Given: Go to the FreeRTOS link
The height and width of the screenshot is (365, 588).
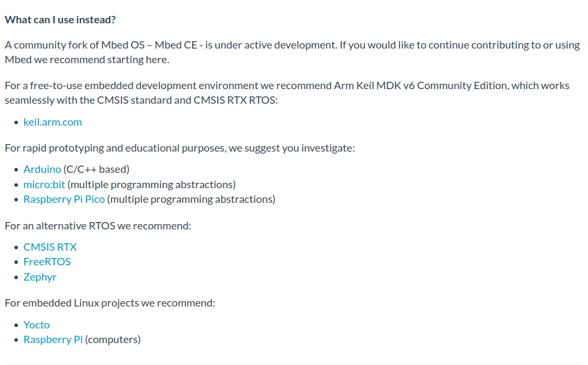Looking at the screenshot, I should click(47, 262).
